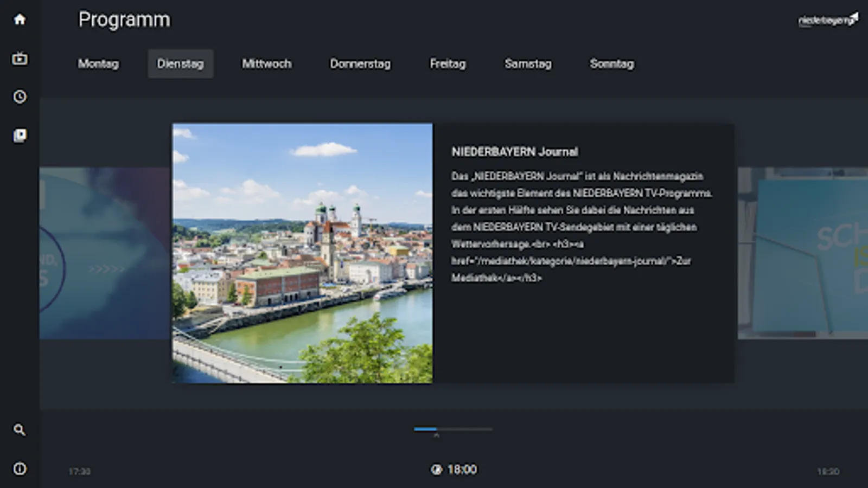This screenshot has height=488, width=868.
Task: Click the timeline progress bar
Action: 453,429
